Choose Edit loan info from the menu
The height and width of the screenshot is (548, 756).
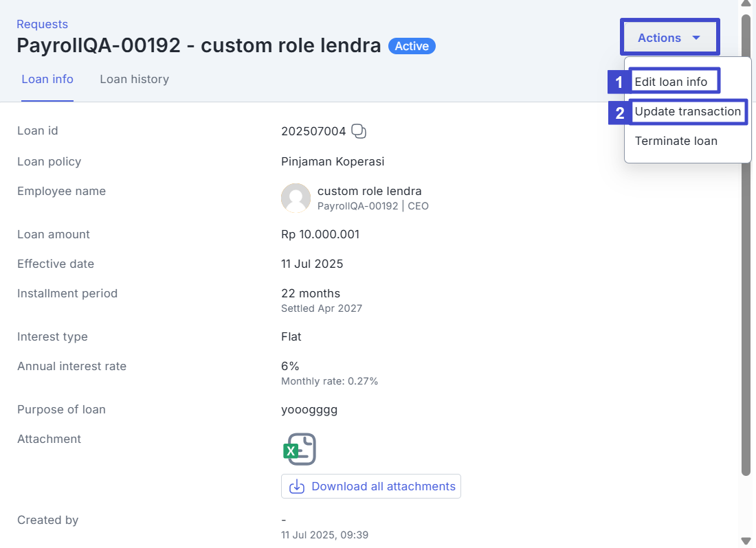(x=671, y=82)
